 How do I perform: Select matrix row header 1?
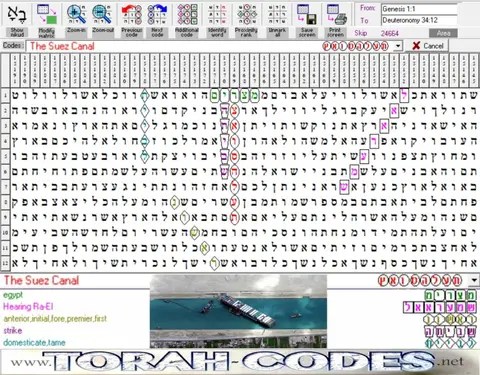(5, 96)
